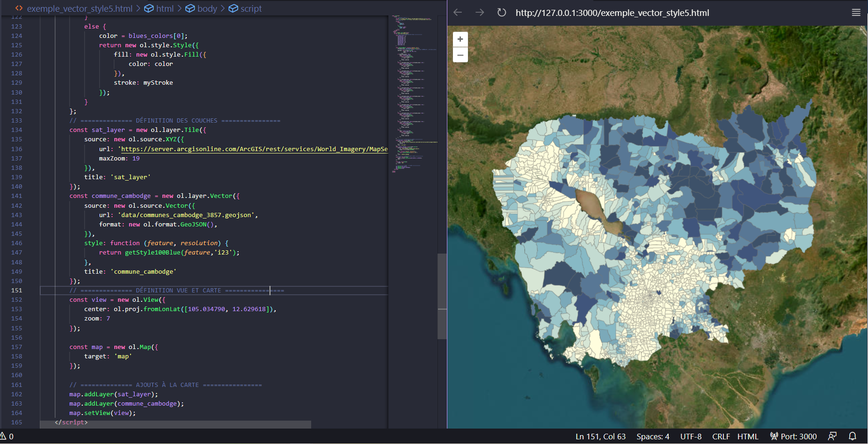Viewport: 868px width, 444px height.
Task: Select the browser URL address bar
Action: (613, 12)
